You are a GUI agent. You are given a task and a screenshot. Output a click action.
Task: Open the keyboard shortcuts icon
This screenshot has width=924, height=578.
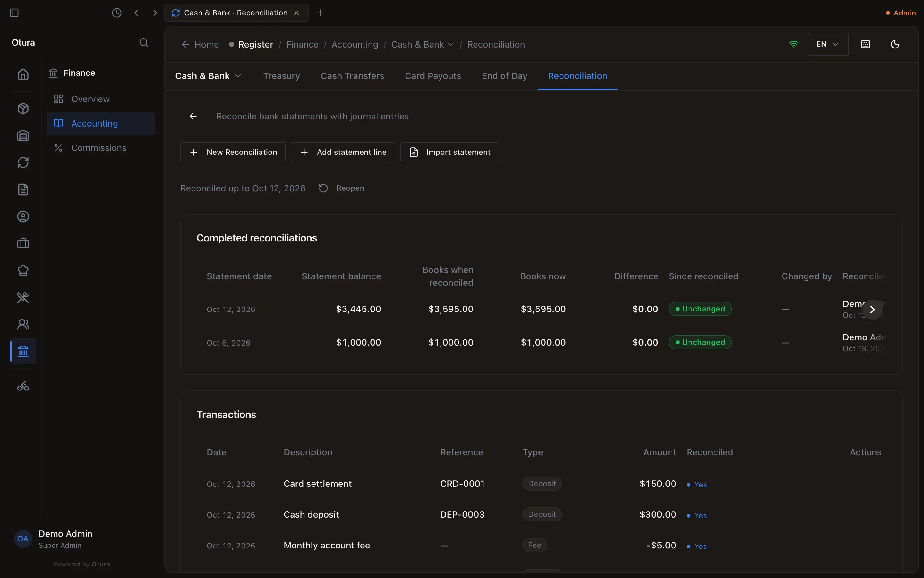pos(866,44)
